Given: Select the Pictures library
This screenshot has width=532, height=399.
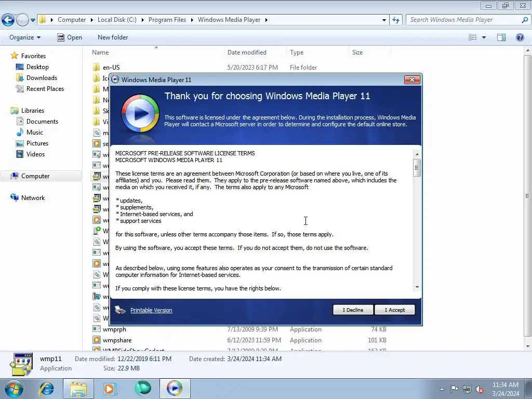Looking at the screenshot, I should pos(37,143).
